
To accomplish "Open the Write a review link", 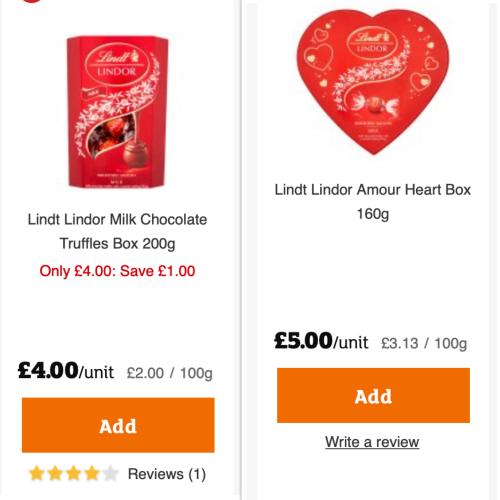I will [372, 442].
